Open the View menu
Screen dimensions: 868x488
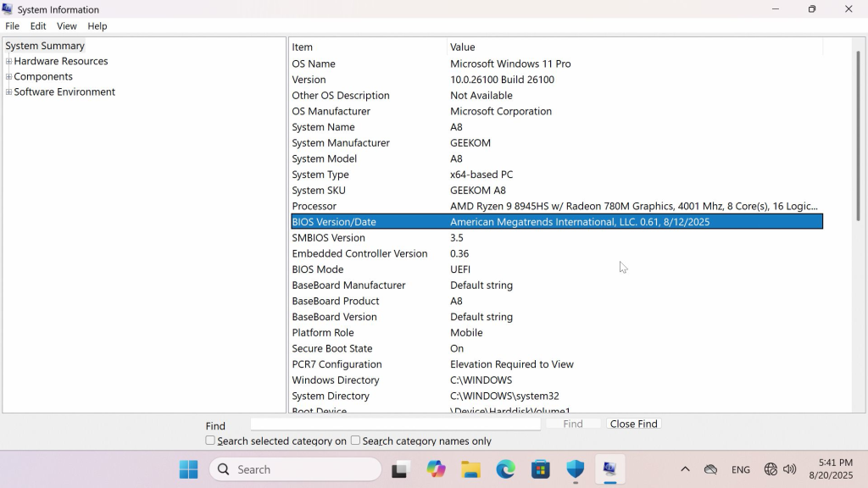coord(66,26)
